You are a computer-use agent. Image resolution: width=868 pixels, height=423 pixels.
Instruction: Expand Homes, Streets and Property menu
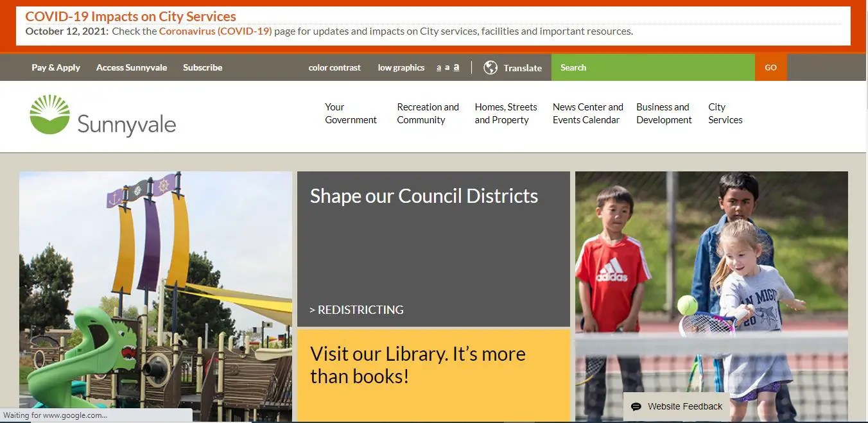pos(506,114)
